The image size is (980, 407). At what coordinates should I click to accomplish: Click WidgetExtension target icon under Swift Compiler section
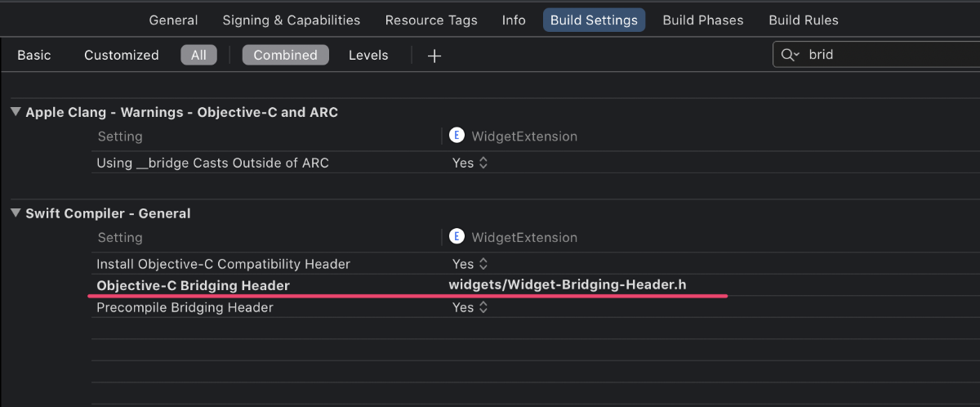457,237
